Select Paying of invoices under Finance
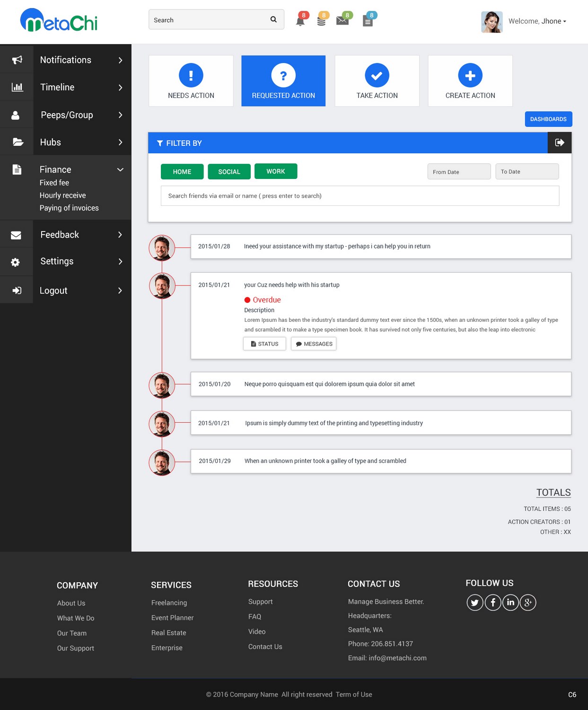The height and width of the screenshot is (710, 588). (69, 208)
